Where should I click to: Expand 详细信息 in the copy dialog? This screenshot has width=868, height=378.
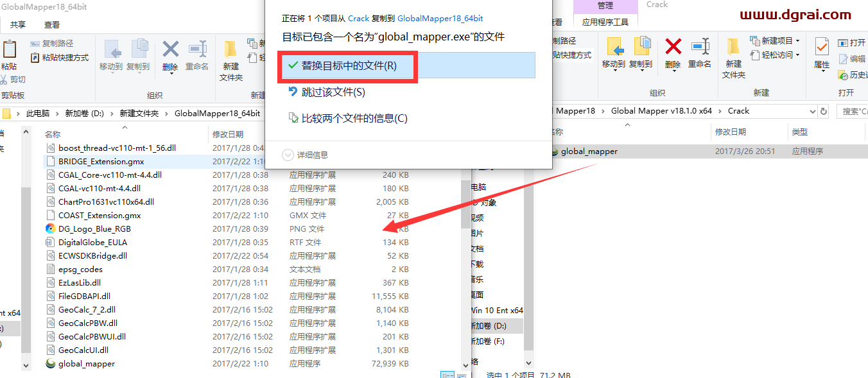(x=305, y=155)
